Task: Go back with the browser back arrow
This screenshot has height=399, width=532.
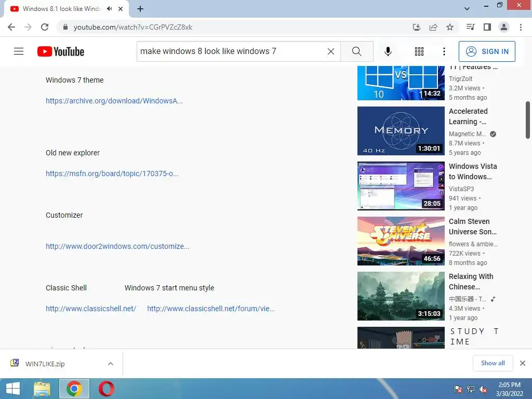Action: (x=11, y=27)
